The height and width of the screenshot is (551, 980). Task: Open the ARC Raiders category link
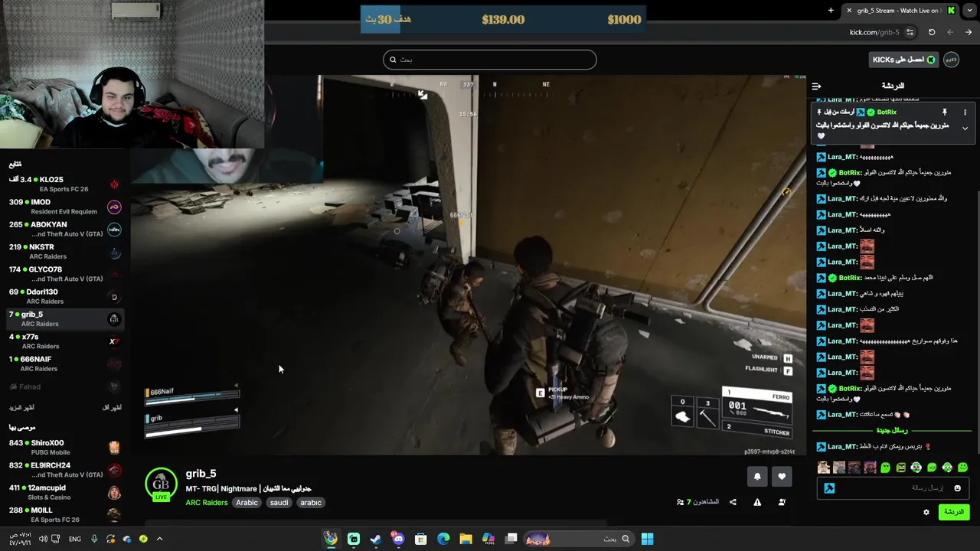coord(206,503)
